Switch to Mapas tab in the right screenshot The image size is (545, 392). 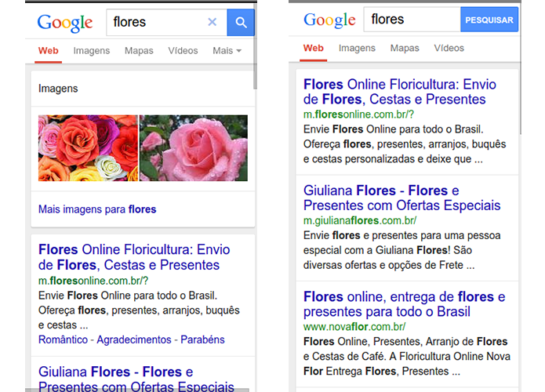pos(405,49)
